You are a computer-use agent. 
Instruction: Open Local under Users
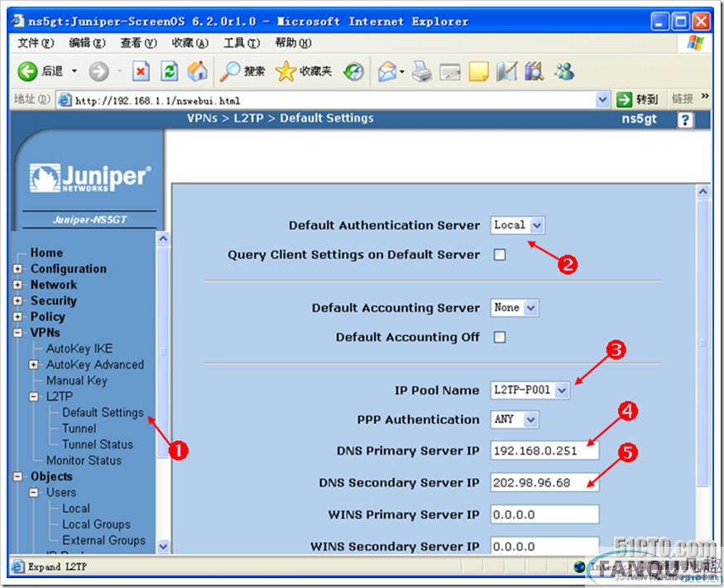coord(76,509)
